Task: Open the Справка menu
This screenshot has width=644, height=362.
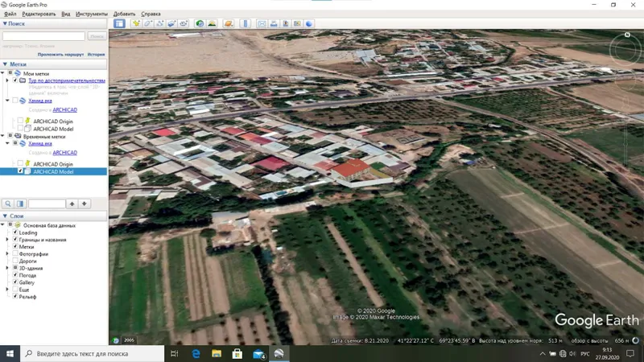Action: click(151, 14)
